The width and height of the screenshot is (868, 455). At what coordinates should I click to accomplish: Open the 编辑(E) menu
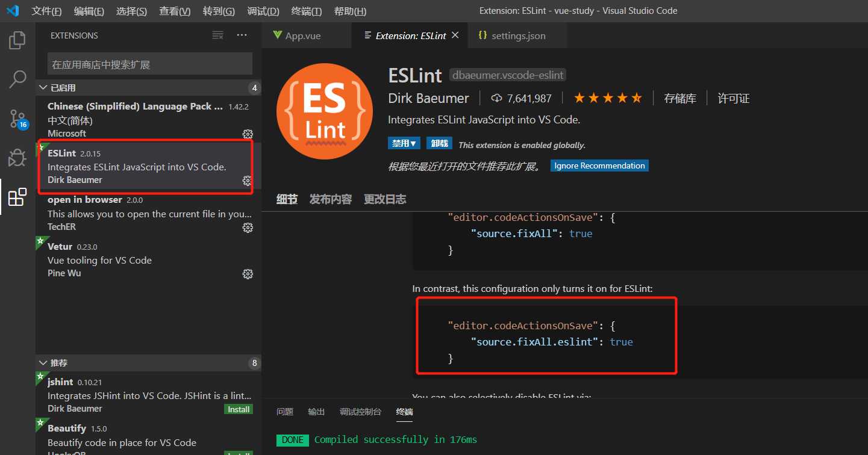(89, 11)
